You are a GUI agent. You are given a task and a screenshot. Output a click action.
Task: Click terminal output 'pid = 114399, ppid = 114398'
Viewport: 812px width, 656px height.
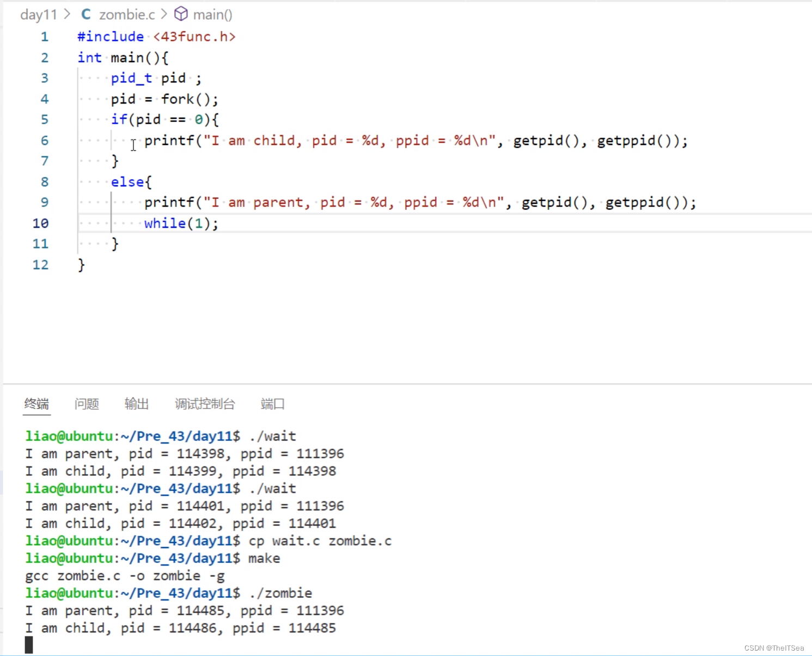(229, 471)
